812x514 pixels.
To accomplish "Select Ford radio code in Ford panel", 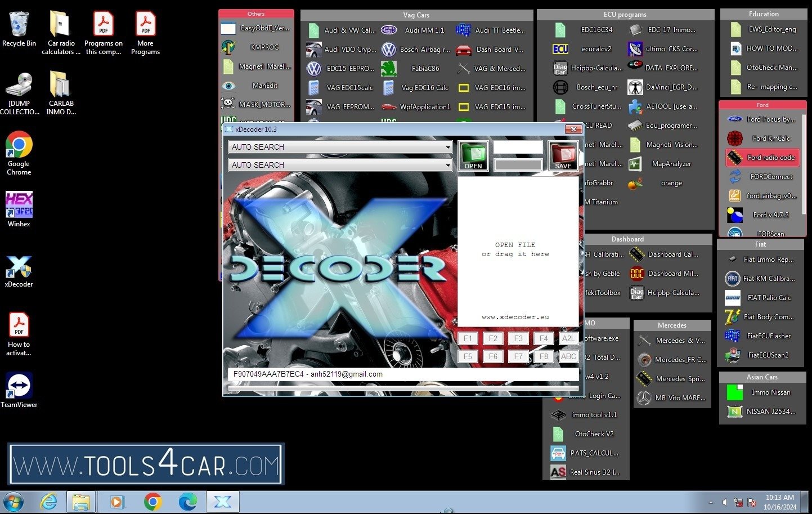I will click(762, 158).
